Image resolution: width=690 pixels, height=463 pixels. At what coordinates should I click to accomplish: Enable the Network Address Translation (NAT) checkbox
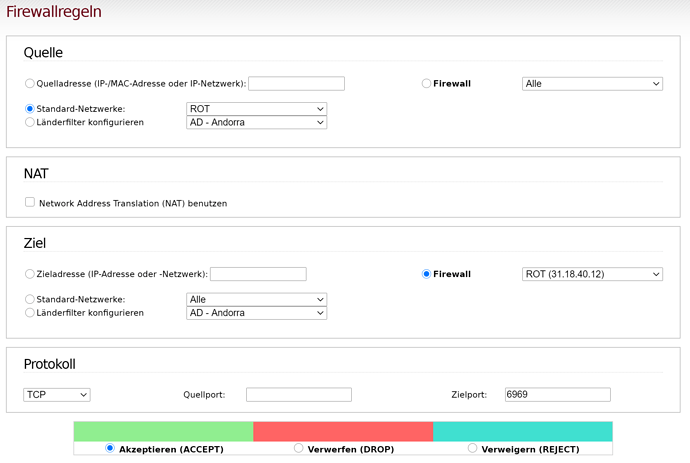point(29,202)
